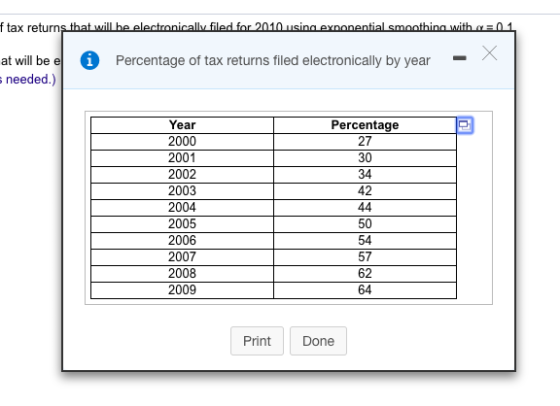Minimize the dialog with the dash icon
560x406 pixels.
pos(459,58)
